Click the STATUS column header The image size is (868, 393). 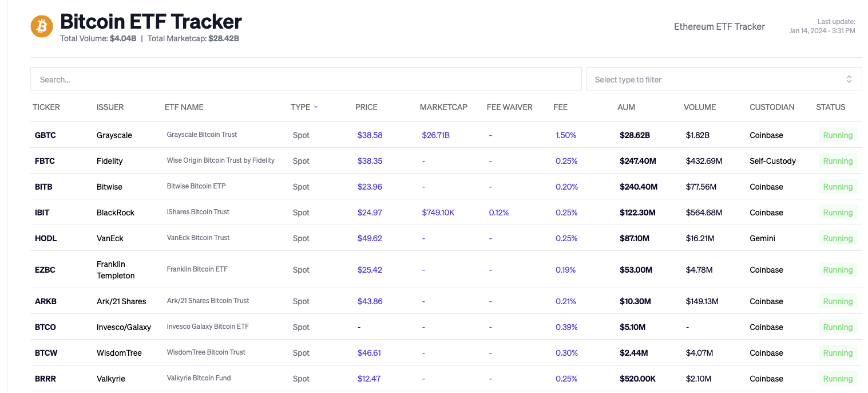[x=830, y=107]
